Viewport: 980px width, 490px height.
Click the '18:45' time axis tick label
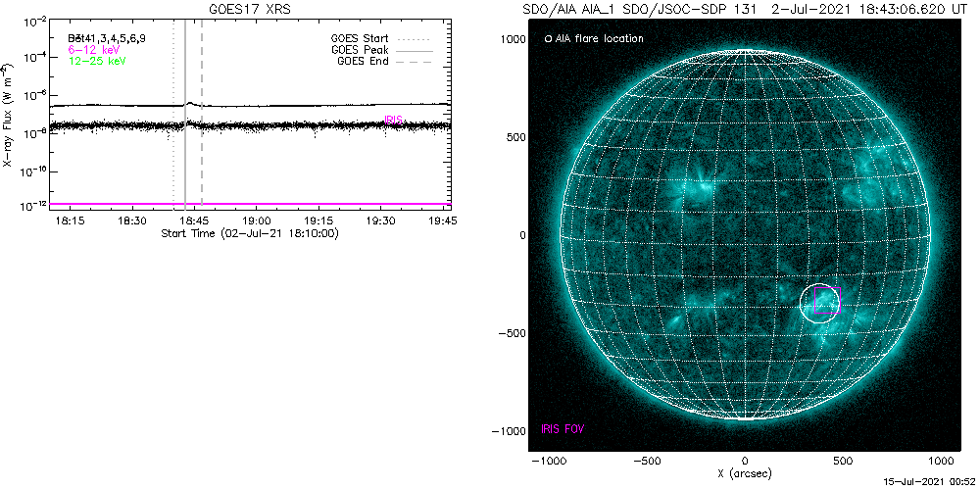tap(194, 221)
